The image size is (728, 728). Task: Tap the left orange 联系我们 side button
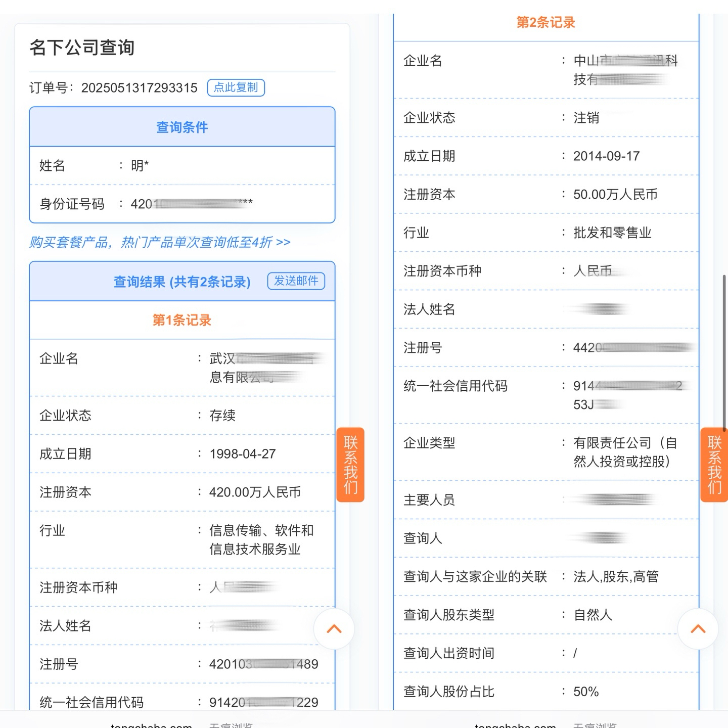coord(350,465)
